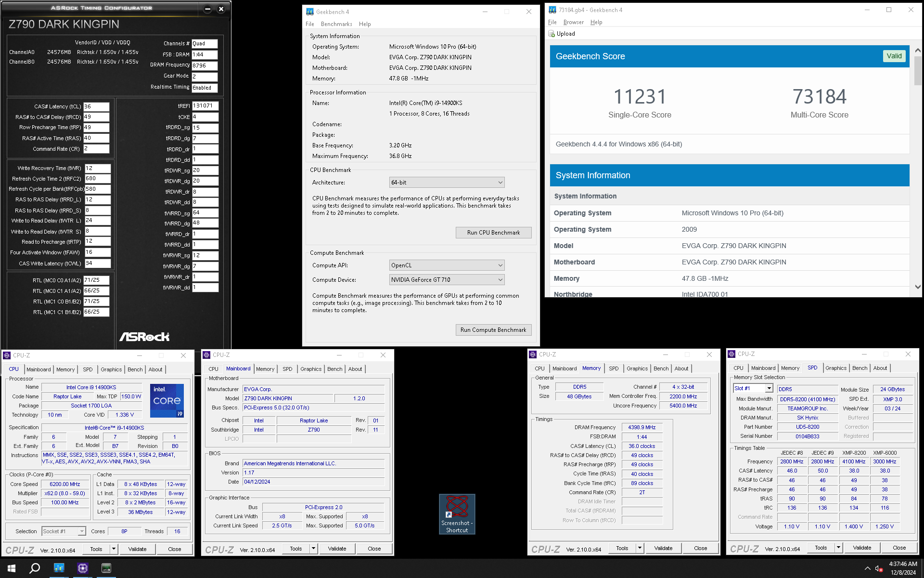Screen dimensions: 924x578
Task: Click the Multi-Core Score 73184
Action: tap(819, 97)
